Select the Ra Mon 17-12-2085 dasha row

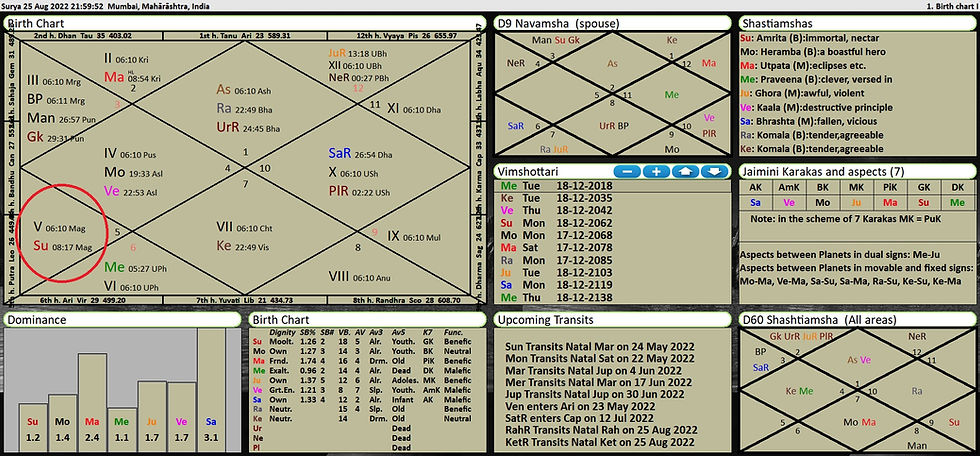pyautogui.click(x=612, y=260)
